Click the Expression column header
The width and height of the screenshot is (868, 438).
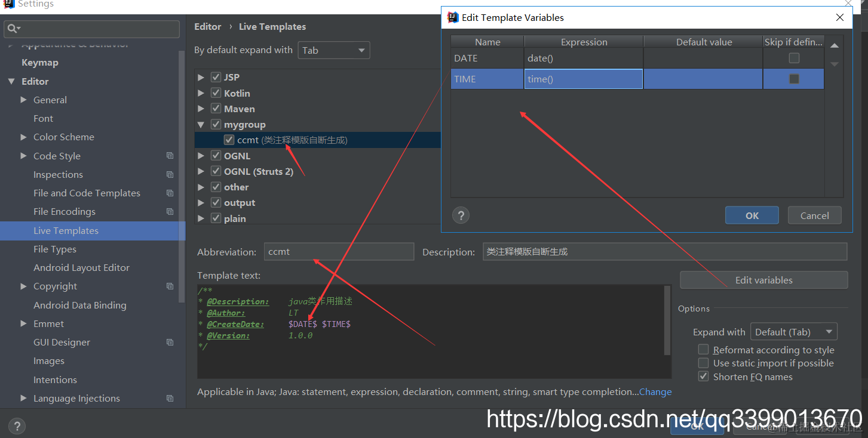[x=584, y=42]
